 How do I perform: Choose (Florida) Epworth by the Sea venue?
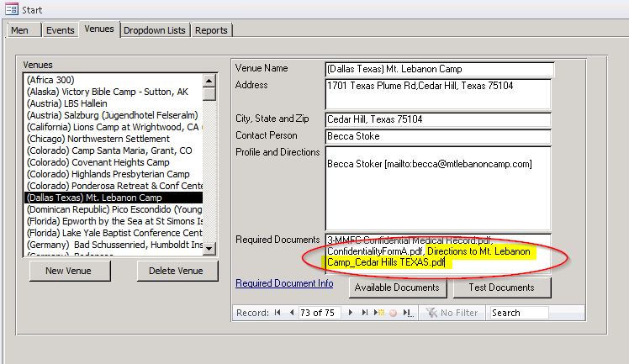pos(114,221)
